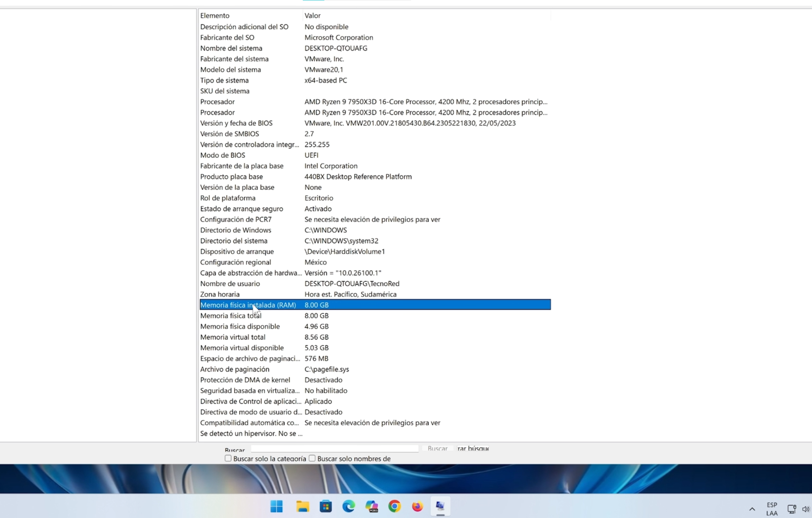The image size is (812, 518).
Task: Select the 'Nombre del sistema' row
Action: pos(375,48)
